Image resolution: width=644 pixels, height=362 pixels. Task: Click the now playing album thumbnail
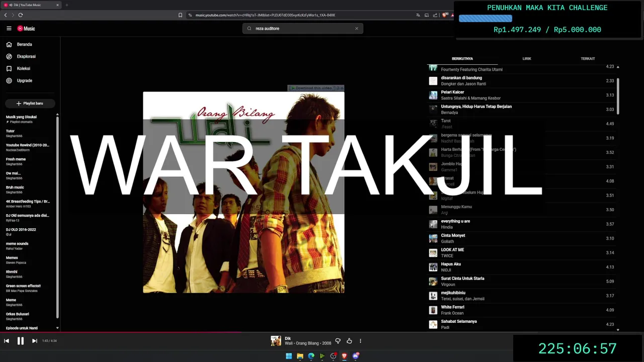(276, 341)
